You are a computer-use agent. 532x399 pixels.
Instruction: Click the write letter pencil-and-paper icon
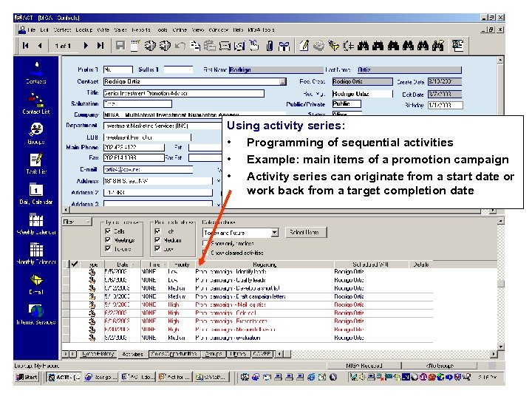click(304, 46)
